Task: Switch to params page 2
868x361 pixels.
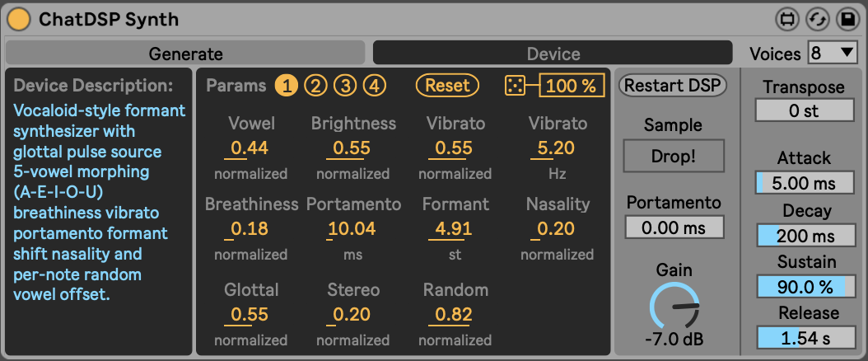Action: (315, 85)
